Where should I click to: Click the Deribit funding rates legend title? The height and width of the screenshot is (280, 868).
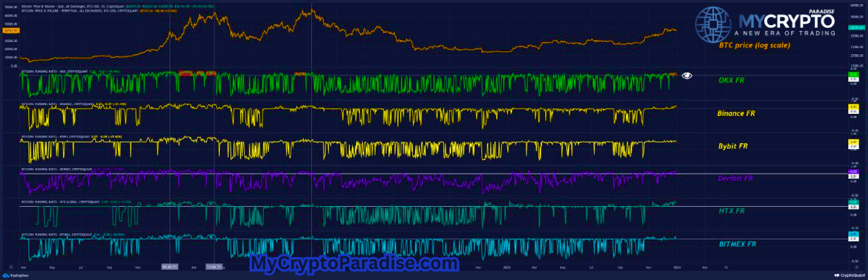point(58,169)
